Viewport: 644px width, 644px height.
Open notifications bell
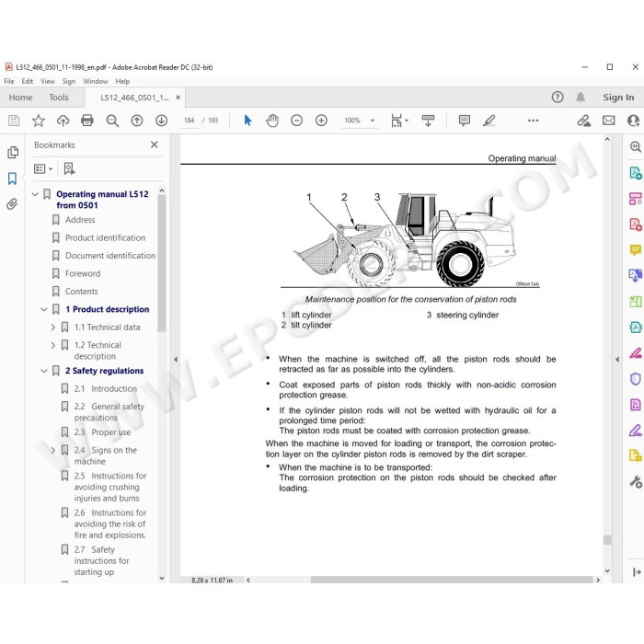(x=581, y=98)
